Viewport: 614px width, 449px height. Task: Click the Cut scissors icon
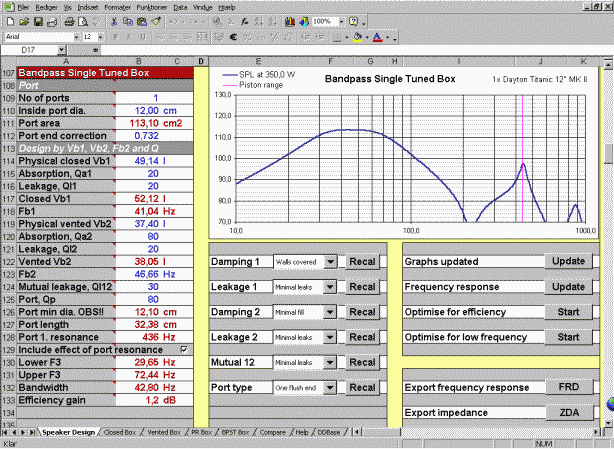[x=114, y=22]
